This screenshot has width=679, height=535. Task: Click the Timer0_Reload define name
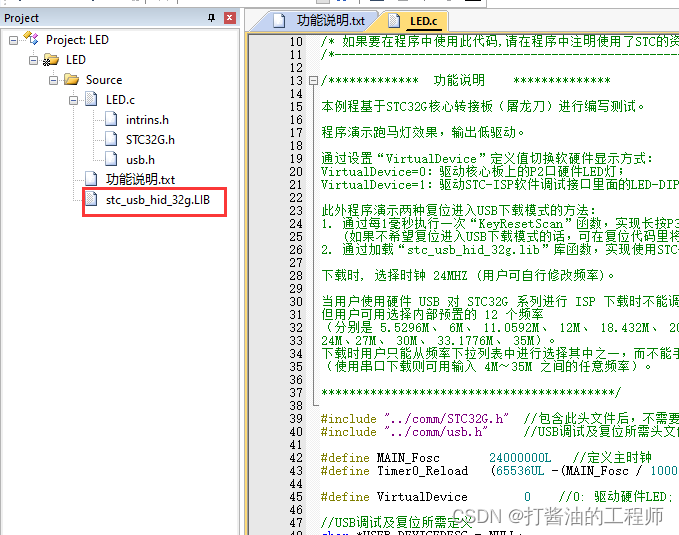tap(422, 471)
